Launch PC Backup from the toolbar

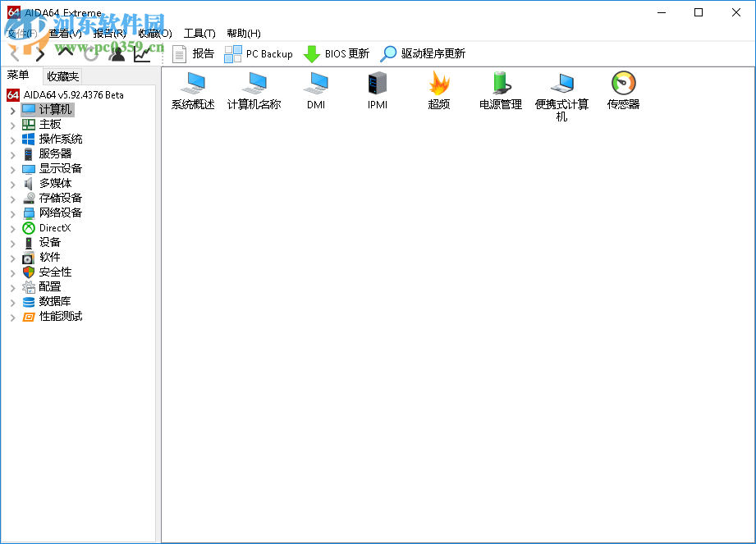[x=259, y=53]
